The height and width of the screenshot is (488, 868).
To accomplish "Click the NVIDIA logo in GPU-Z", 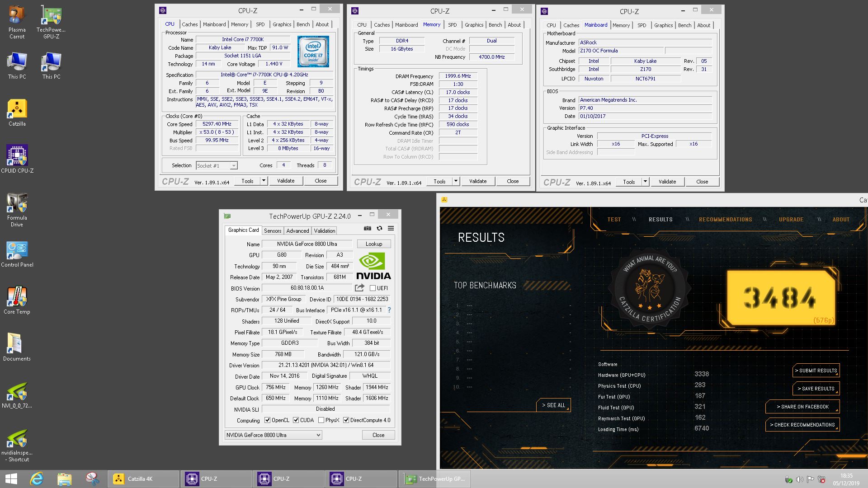I will pyautogui.click(x=373, y=266).
